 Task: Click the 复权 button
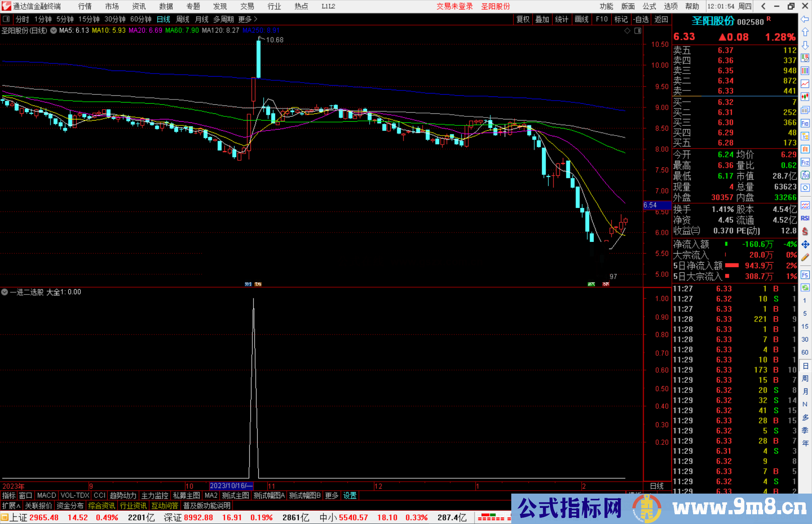coord(523,19)
